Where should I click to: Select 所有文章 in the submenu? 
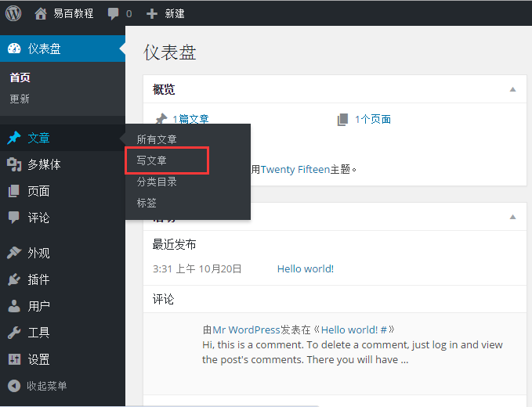(x=156, y=139)
